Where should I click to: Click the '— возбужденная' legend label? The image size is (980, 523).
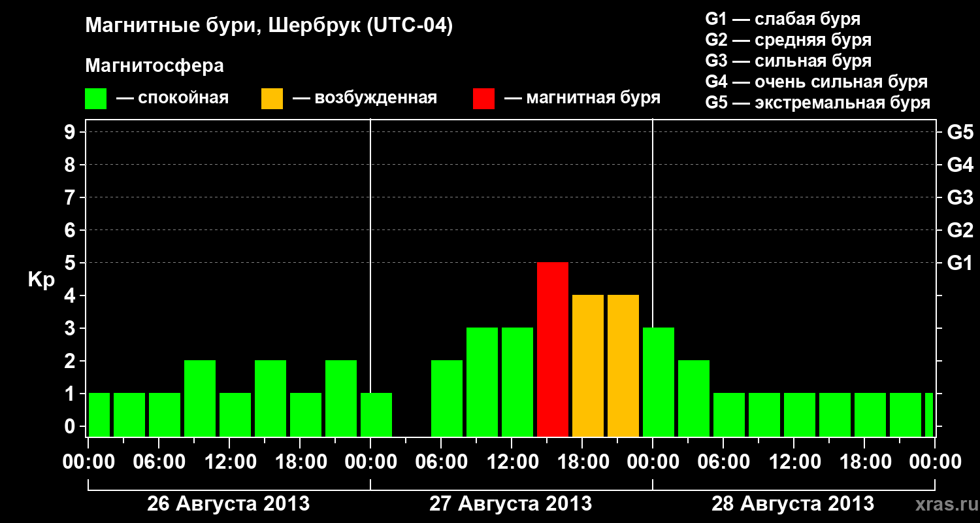(x=365, y=99)
